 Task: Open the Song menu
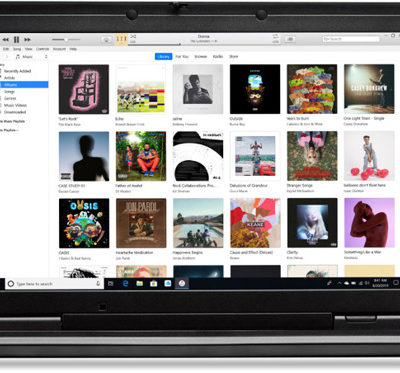17,49
